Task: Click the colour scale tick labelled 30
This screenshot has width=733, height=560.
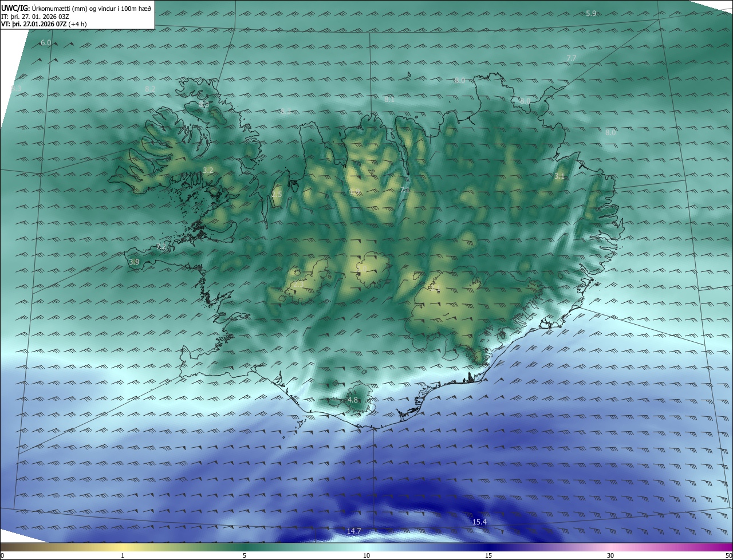Action: pyautogui.click(x=610, y=555)
